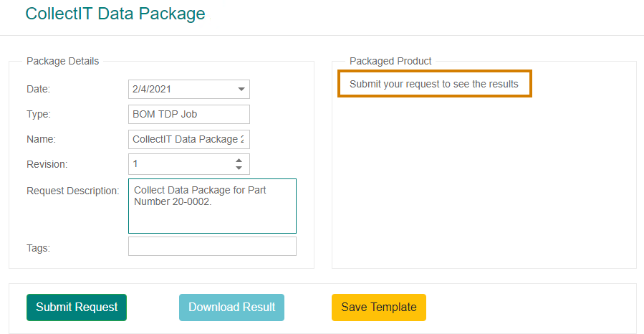Increase Revision with the up arrow
Image resolution: width=644 pixels, height=334 pixels.
click(239, 161)
